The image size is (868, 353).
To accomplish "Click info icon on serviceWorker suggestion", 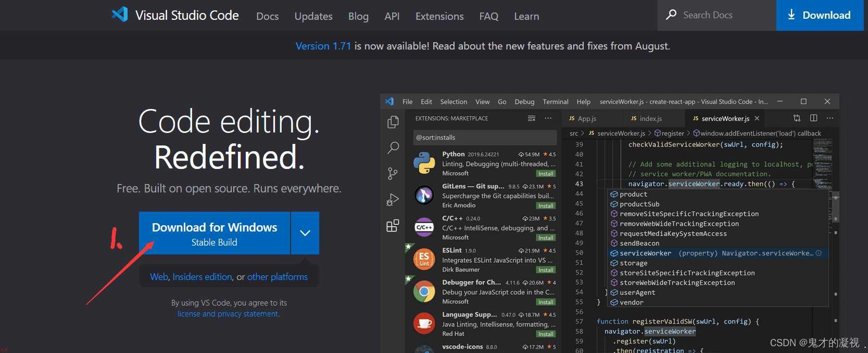I will click(x=819, y=253).
